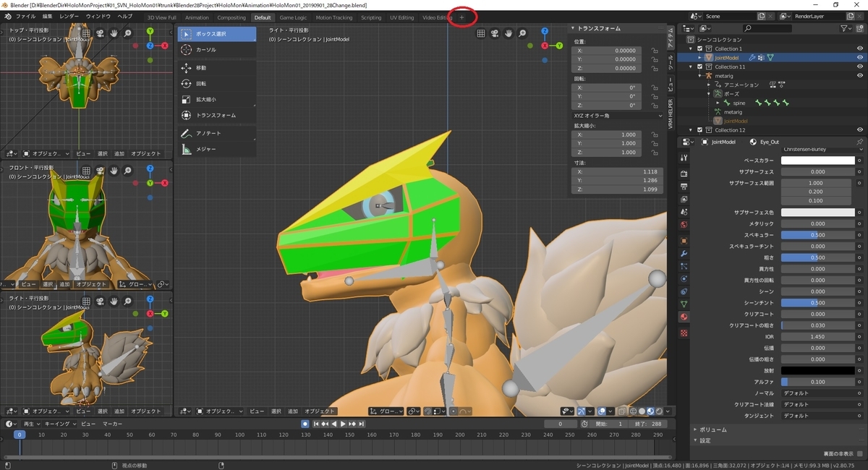Open the ヘルプ menu
The image size is (868, 470).
125,17
